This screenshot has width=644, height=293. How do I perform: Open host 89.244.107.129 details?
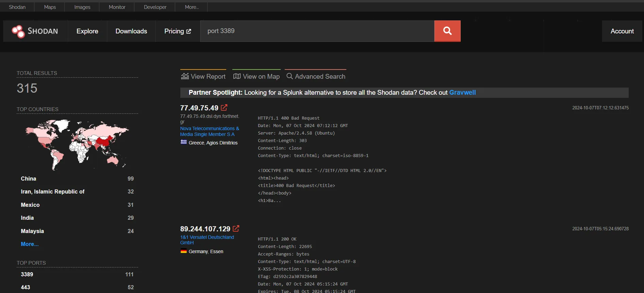click(x=205, y=229)
